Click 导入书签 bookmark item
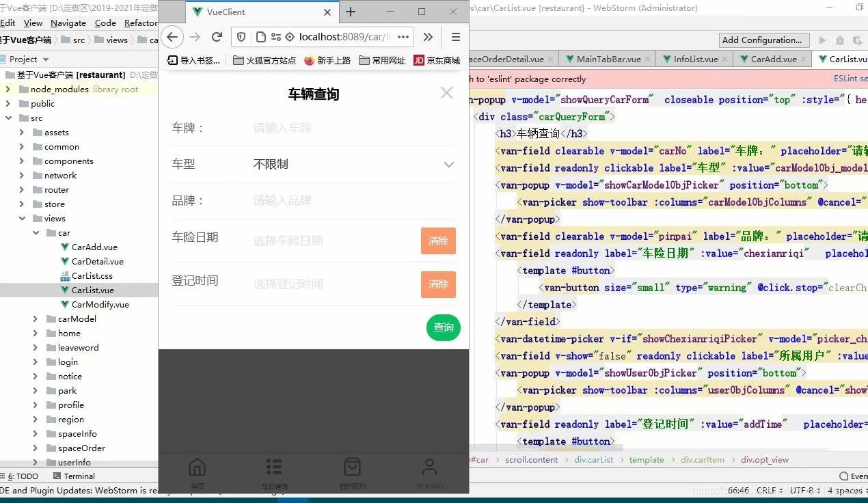This screenshot has height=503, width=868. coord(194,60)
